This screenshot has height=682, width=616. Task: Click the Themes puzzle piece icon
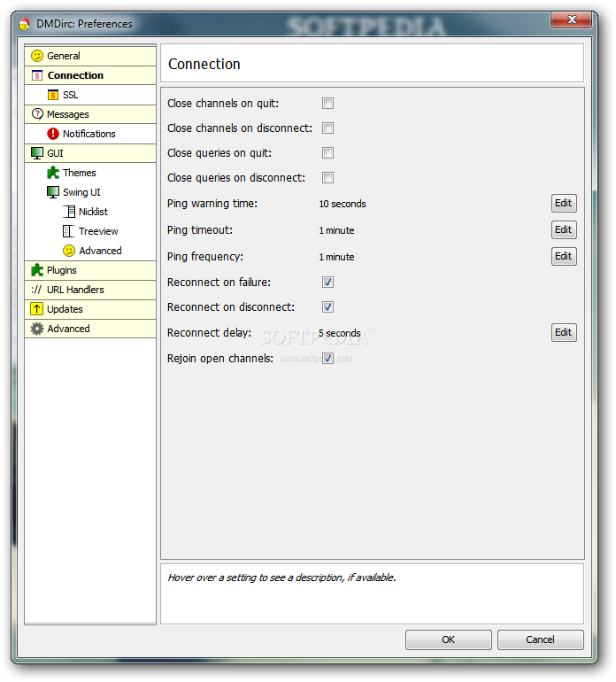pyautogui.click(x=53, y=173)
